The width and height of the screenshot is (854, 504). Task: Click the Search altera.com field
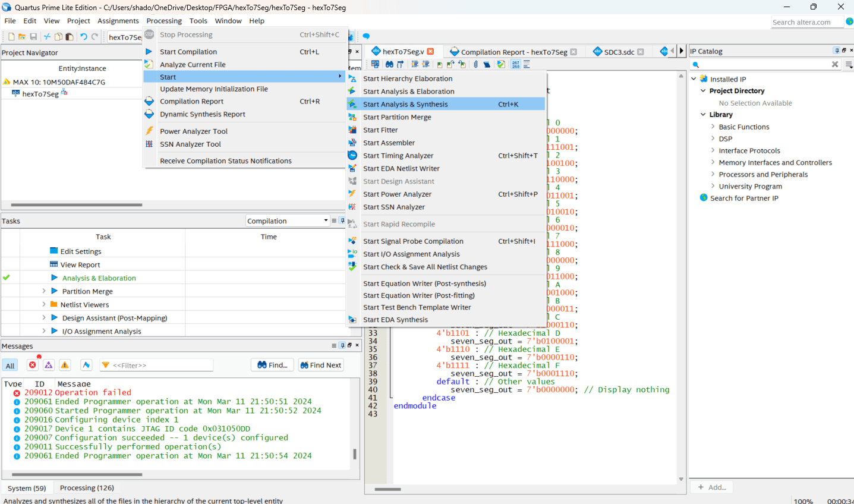coord(807,22)
